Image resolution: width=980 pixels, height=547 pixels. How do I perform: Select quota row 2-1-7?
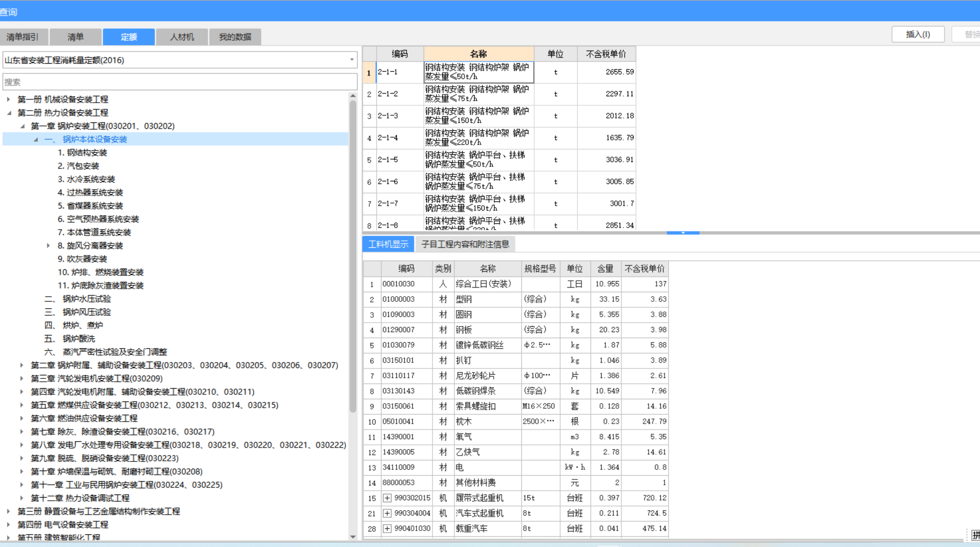point(499,204)
